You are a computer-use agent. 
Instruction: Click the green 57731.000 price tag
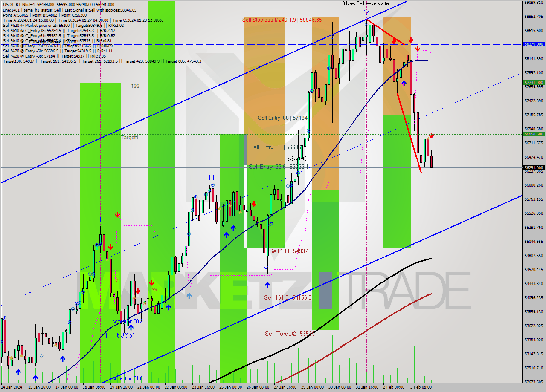[x=534, y=82]
